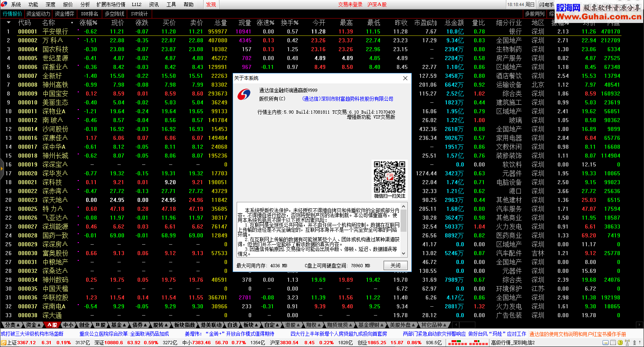Screen dimensions: 644x347
Task: Open the 扩展市场行情 menu
Action: point(111,4)
